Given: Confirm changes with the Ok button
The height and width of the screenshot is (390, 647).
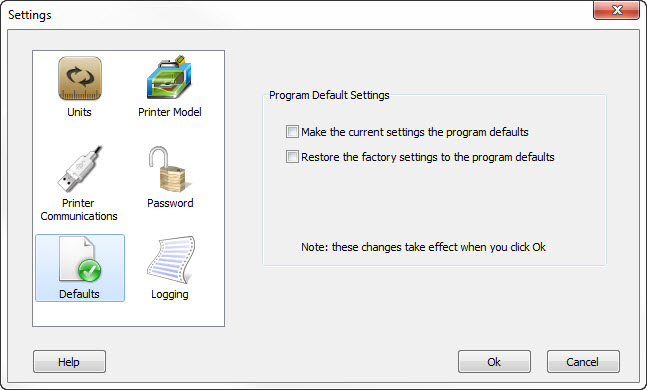Looking at the screenshot, I should click(494, 362).
